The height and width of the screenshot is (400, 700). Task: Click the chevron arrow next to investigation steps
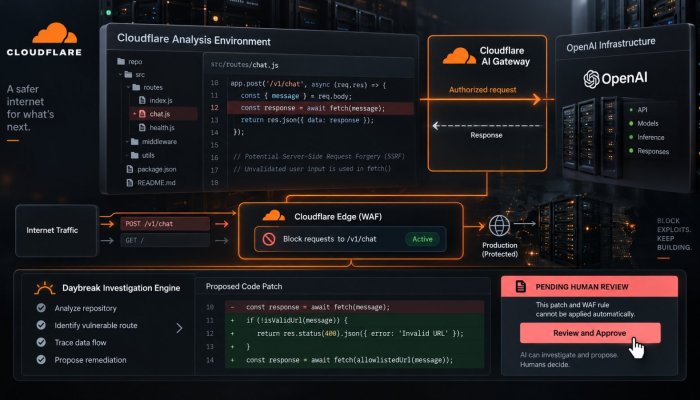pos(179,329)
